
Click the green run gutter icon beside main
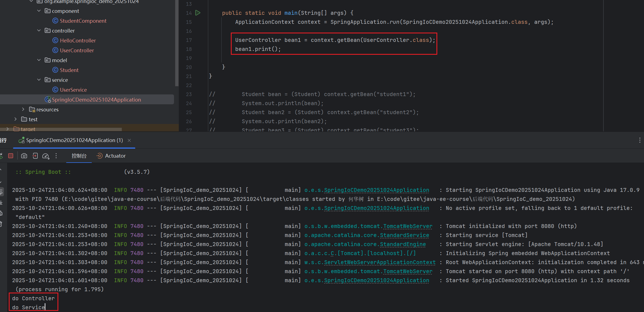pyautogui.click(x=198, y=13)
